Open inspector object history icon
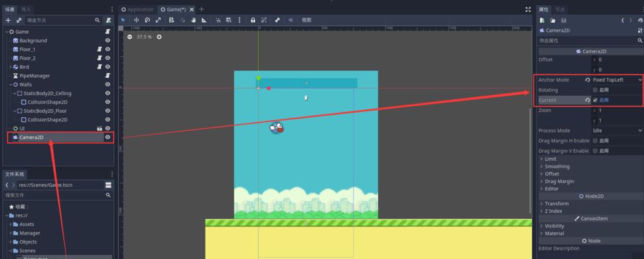Viewport: 644px width, 259px height. [640, 20]
